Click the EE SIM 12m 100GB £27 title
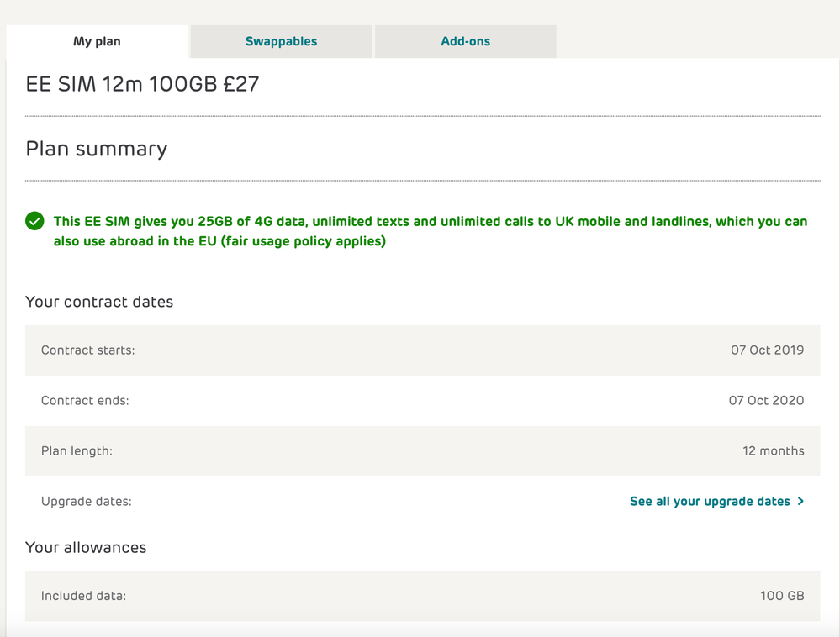The height and width of the screenshot is (637, 840). (143, 84)
